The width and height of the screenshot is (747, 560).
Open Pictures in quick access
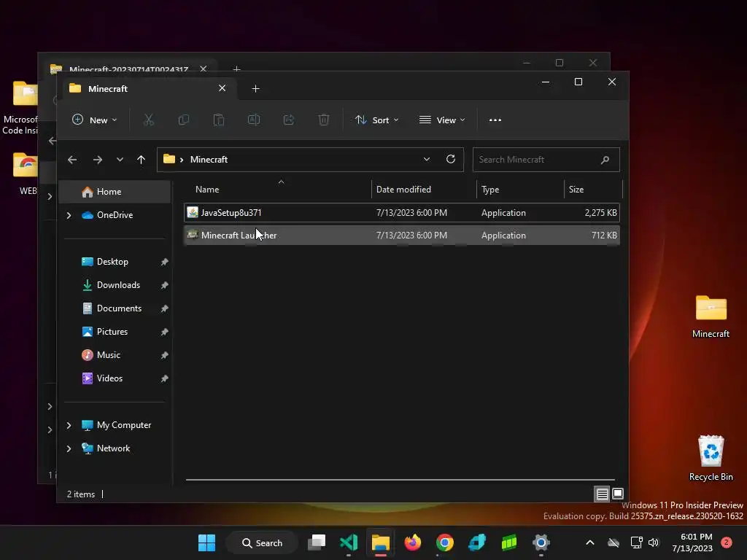point(112,332)
